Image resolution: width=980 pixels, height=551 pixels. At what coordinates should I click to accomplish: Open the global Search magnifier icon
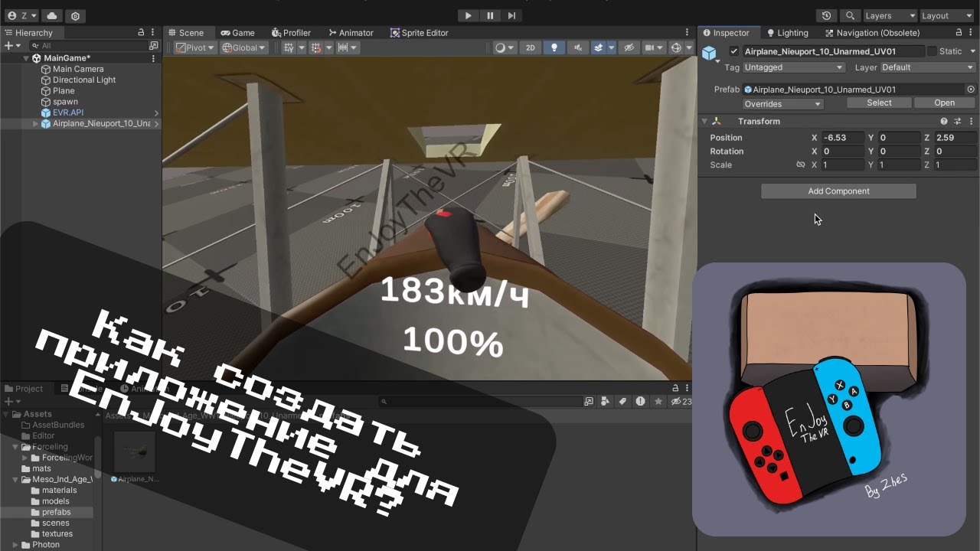pyautogui.click(x=850, y=15)
